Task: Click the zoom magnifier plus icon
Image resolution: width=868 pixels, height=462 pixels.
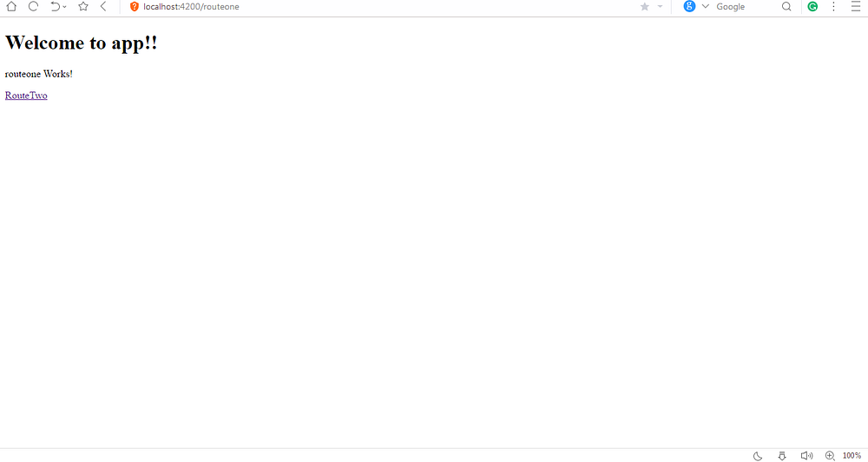Action: [830, 456]
